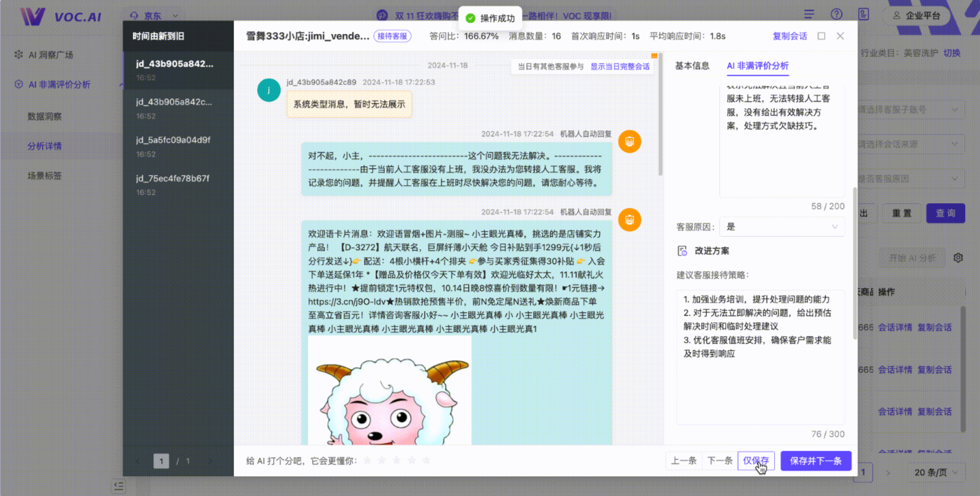
Task: Click 查询 button
Action: (x=945, y=213)
